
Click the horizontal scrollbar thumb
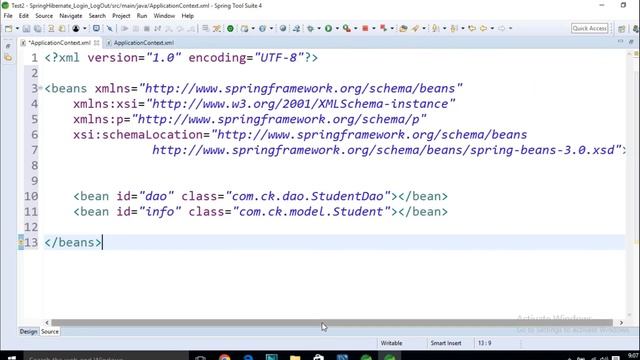[331, 323]
